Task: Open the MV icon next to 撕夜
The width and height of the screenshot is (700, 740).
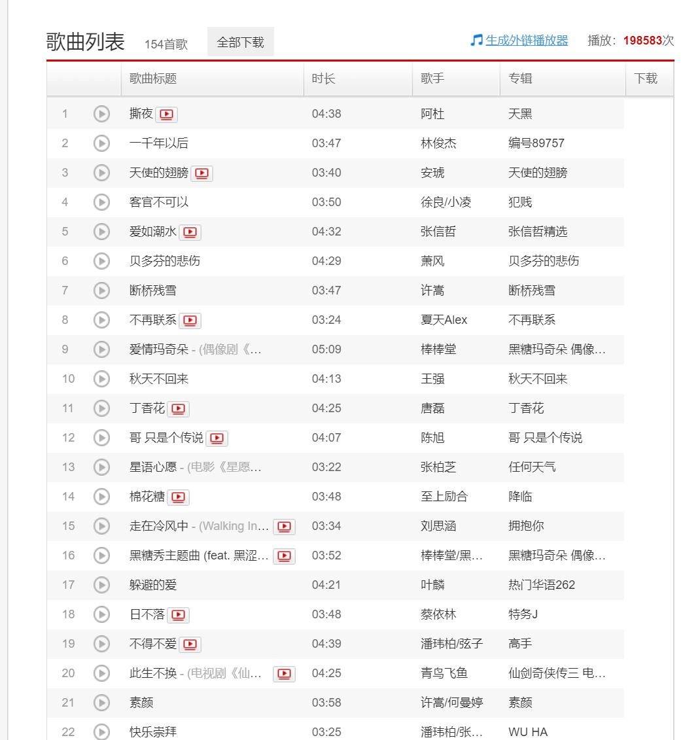Action: 166,114
